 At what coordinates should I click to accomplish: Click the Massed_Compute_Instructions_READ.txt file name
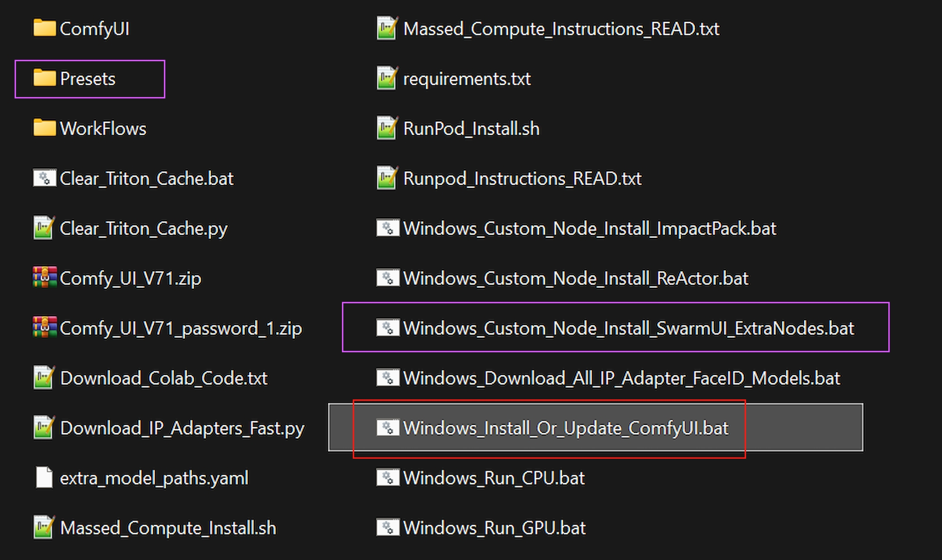[561, 29]
